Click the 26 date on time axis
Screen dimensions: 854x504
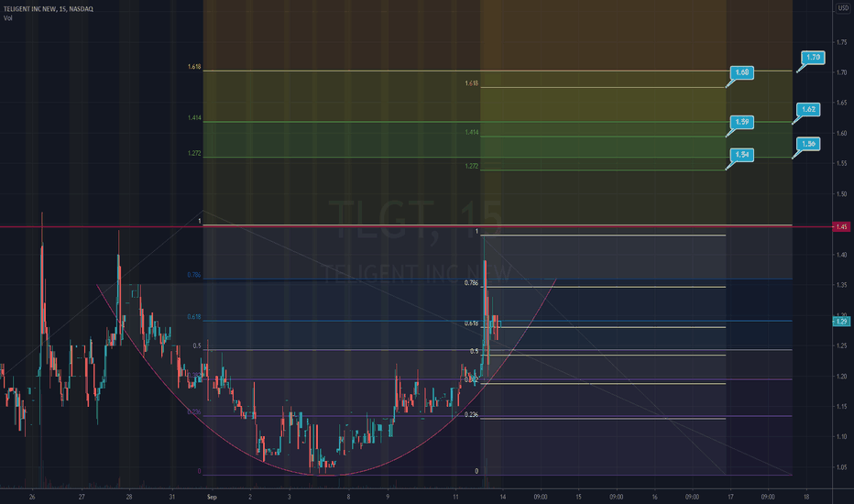tap(32, 497)
